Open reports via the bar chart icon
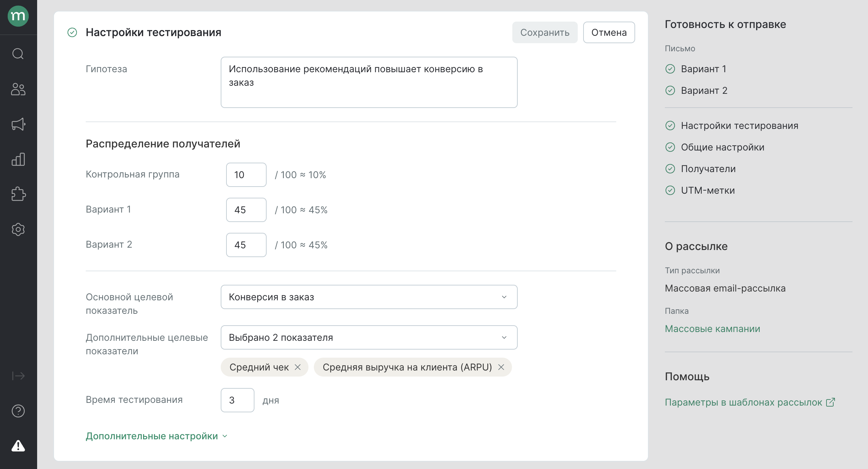868x469 pixels. (x=18, y=159)
